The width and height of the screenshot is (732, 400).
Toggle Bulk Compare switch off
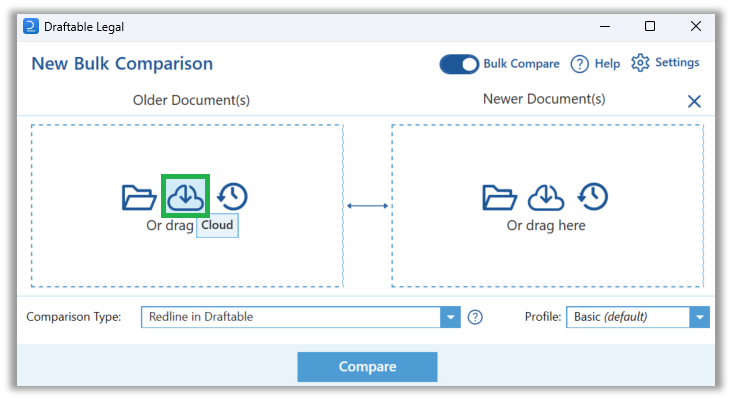click(459, 64)
